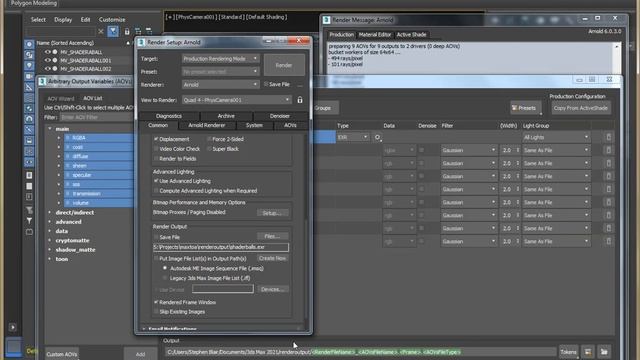Click the Tokens button beside the output path
The image size is (640, 360).
pos(569,352)
